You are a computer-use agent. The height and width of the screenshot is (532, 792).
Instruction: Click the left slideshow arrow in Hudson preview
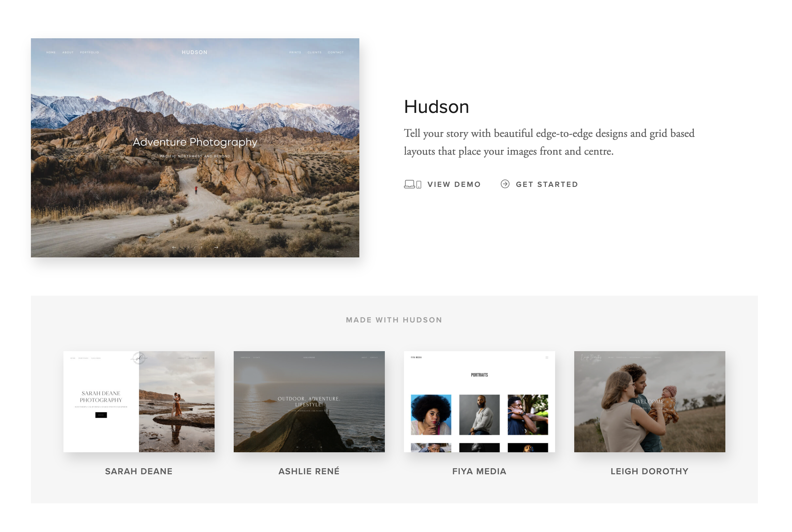tap(174, 247)
